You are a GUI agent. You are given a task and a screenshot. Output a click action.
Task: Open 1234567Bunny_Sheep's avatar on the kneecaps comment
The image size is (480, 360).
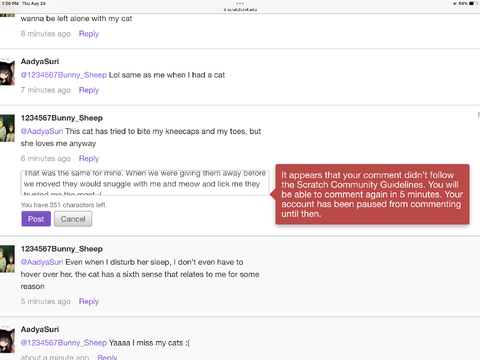(x=7, y=128)
